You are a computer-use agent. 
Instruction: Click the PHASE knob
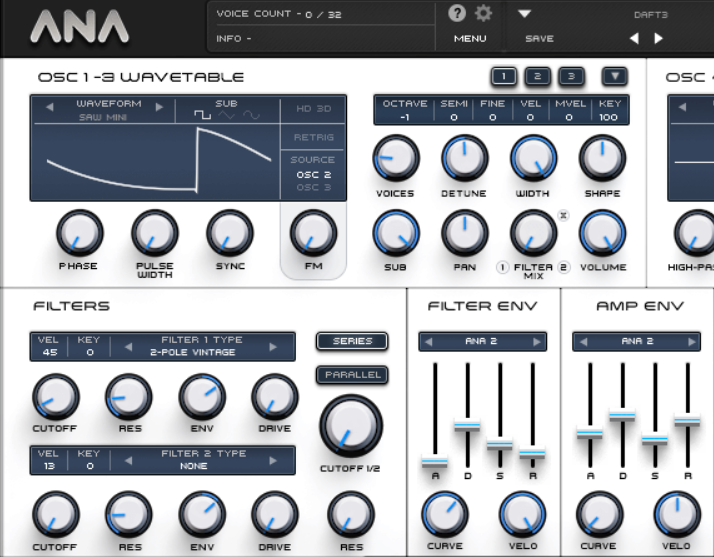79,233
